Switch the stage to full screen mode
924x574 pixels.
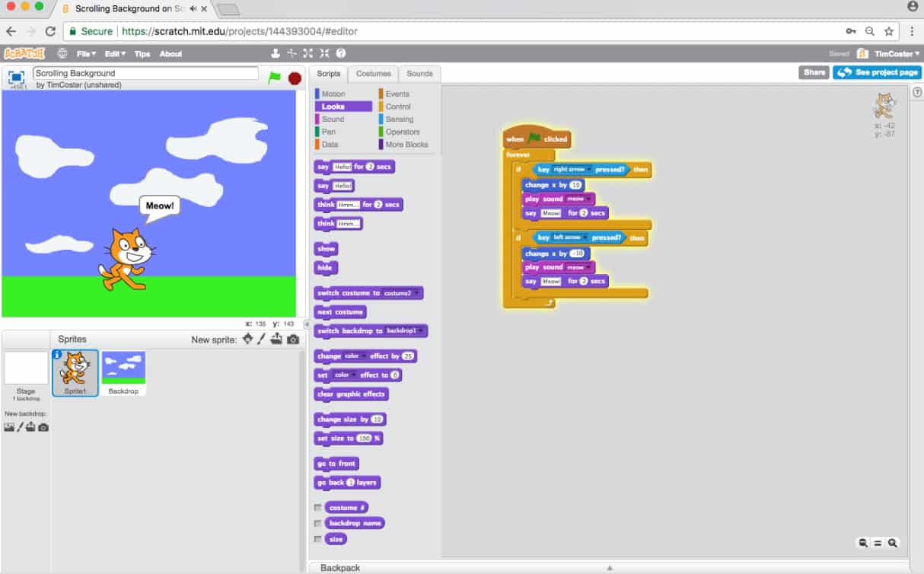[x=16, y=77]
